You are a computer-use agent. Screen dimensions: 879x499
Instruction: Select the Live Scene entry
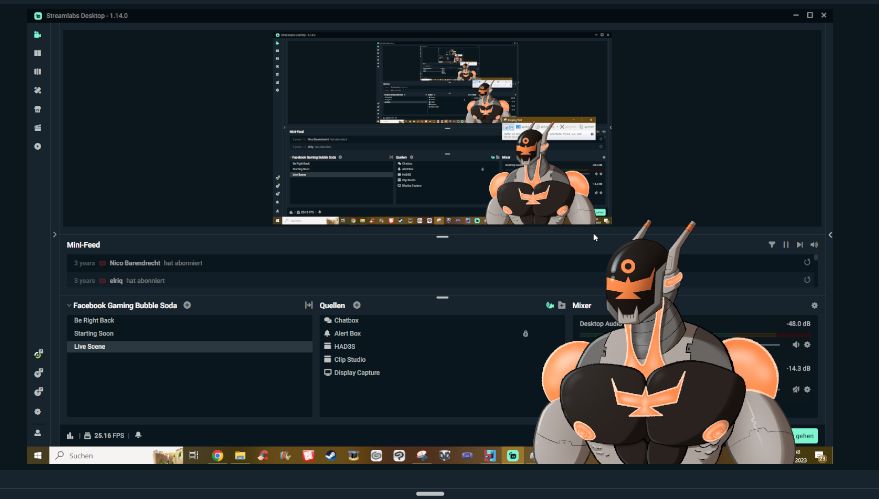189,346
